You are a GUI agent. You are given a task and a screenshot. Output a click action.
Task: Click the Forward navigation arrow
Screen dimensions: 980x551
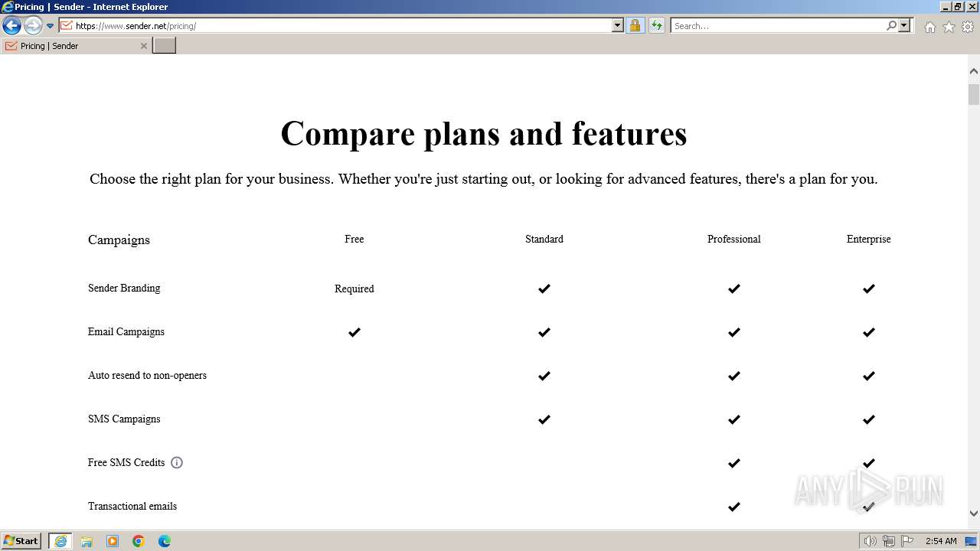coord(32,26)
